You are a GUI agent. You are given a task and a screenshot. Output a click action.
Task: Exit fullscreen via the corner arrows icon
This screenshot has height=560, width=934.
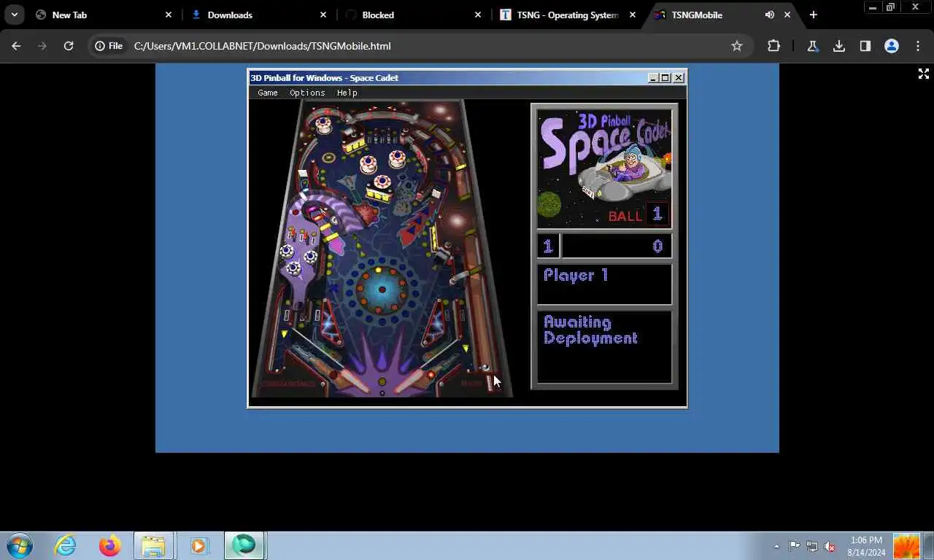924,74
